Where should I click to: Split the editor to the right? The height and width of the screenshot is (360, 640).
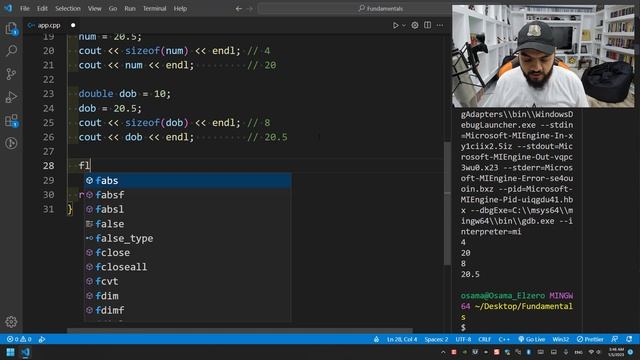point(427,25)
